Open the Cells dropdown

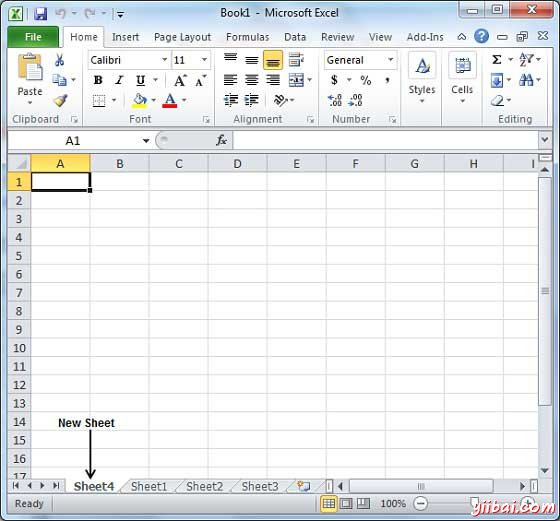point(462,78)
